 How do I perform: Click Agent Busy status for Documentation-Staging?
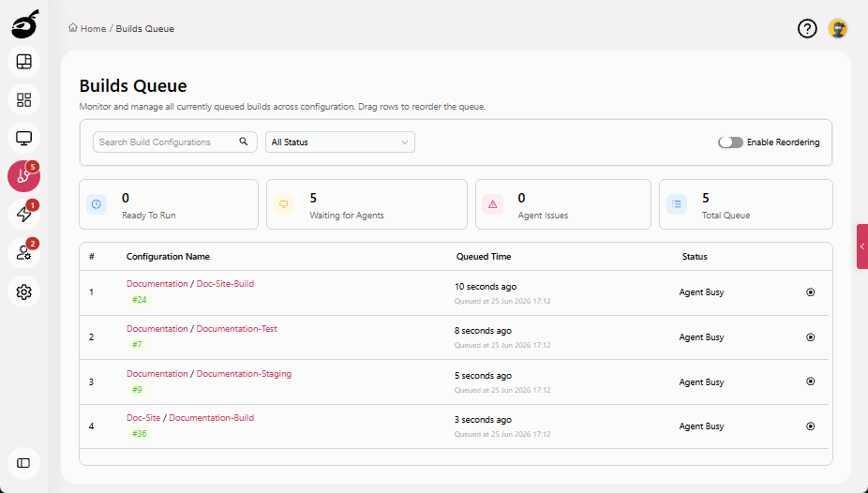(x=701, y=381)
